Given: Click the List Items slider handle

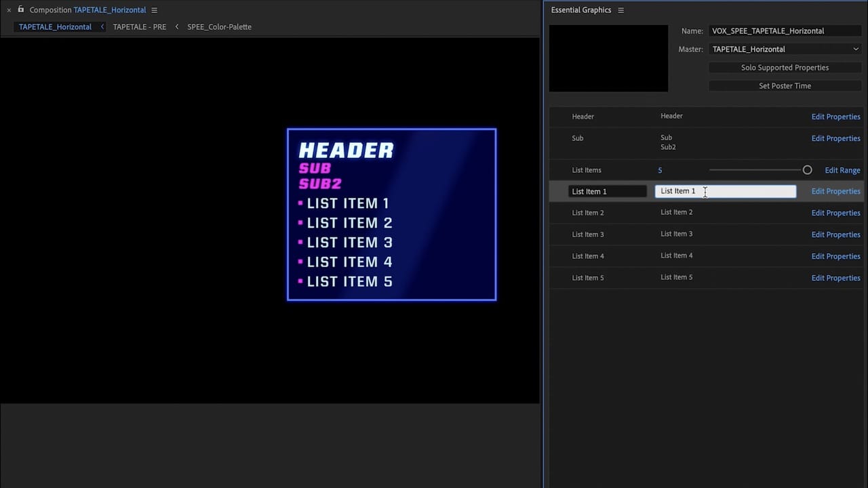Looking at the screenshot, I should 807,170.
